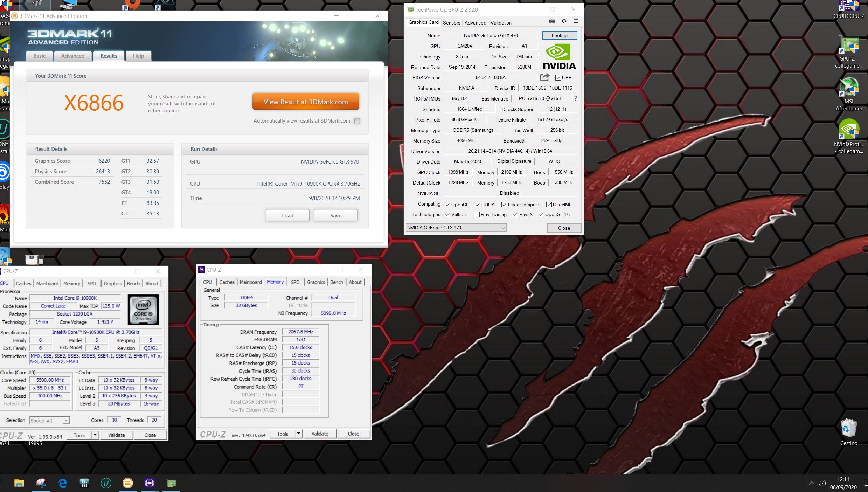
Task: Expand the Tools dropdown arrow in CPU-Z CPU window
Action: 95,435
